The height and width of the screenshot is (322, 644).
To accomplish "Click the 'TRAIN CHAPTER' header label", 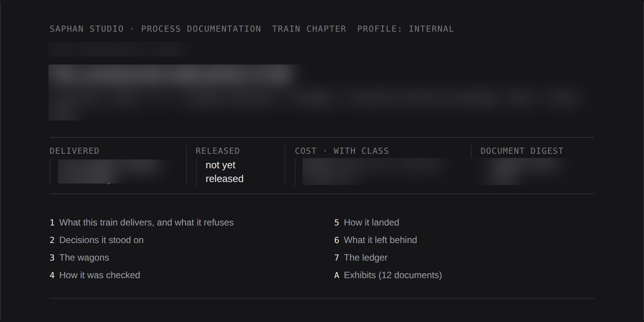I will [309, 29].
